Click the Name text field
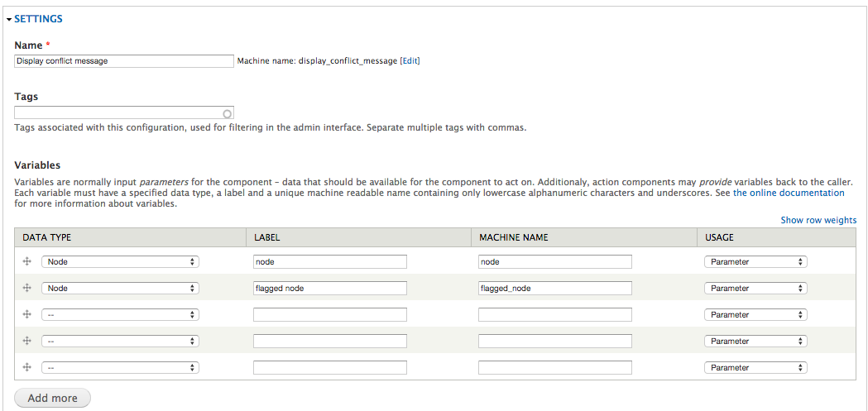 124,61
